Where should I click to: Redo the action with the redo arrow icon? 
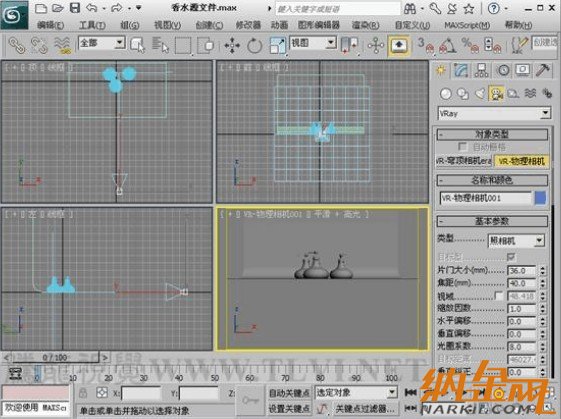(x=117, y=8)
